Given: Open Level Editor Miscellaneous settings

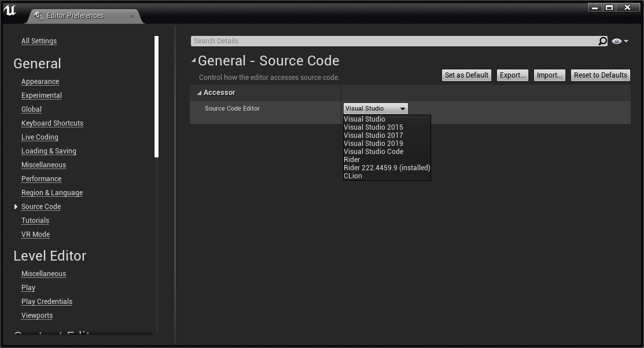Looking at the screenshot, I should click(43, 274).
